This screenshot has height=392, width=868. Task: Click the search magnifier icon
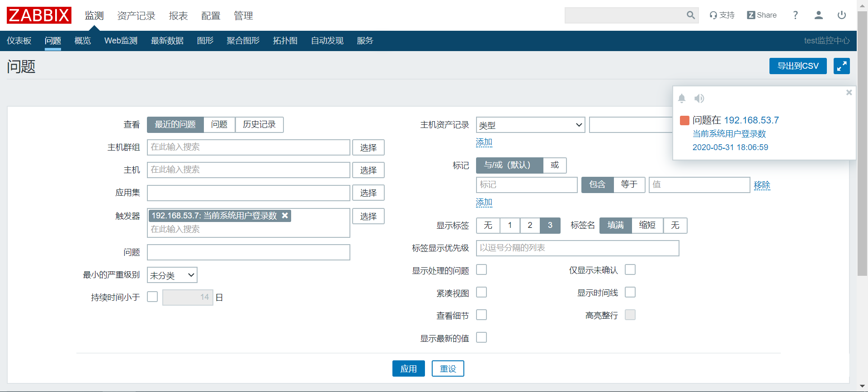tap(690, 15)
